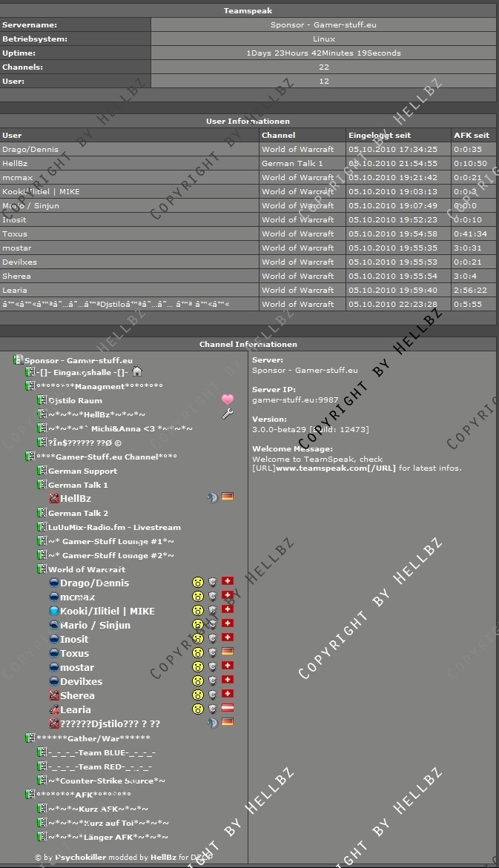This screenshot has width=499, height=868.
Task: Click the Learia row in user table
Action: pos(248,290)
